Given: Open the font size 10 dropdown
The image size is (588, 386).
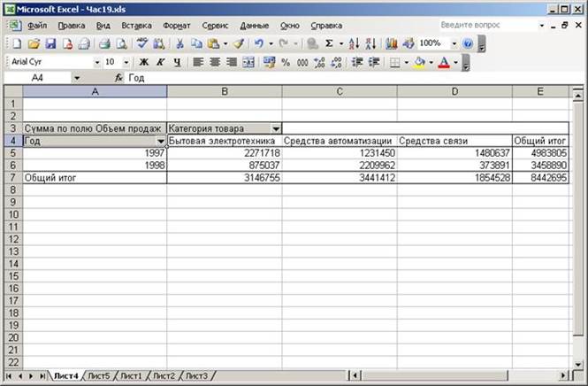Looking at the screenshot, I should 126,62.
